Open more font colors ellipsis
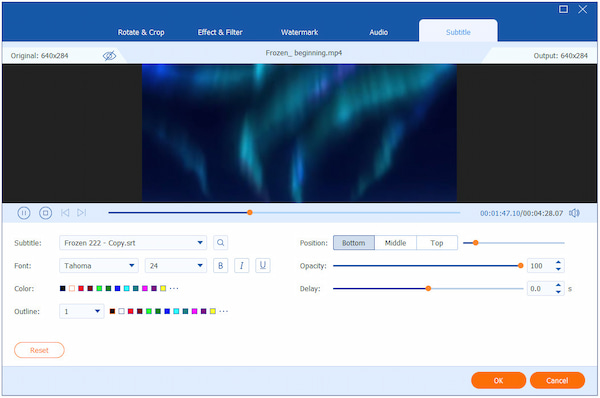 (174, 289)
